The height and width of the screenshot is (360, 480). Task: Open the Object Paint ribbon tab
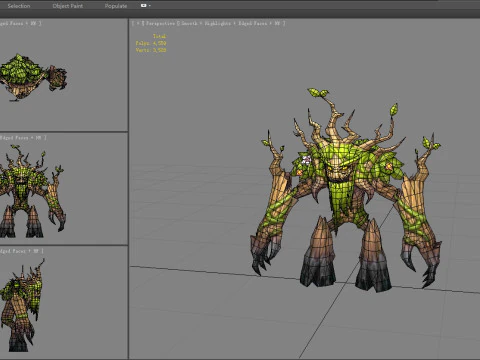(68, 6)
